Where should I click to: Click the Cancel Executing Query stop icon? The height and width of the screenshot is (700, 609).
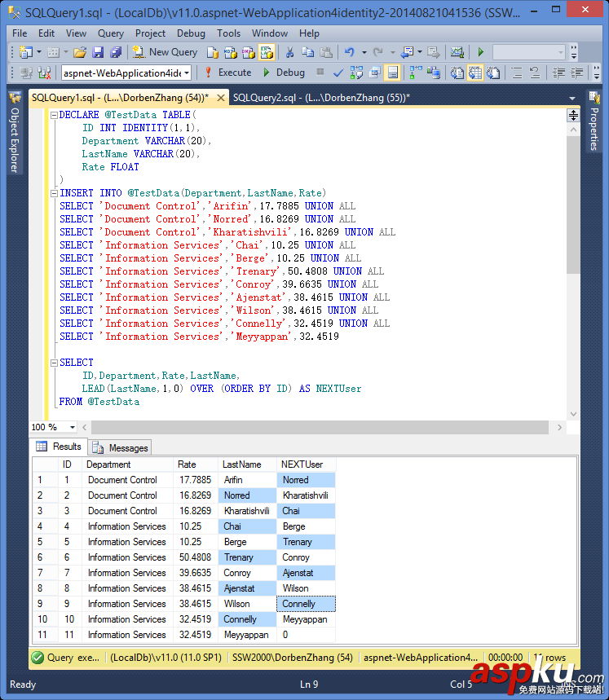click(320, 73)
